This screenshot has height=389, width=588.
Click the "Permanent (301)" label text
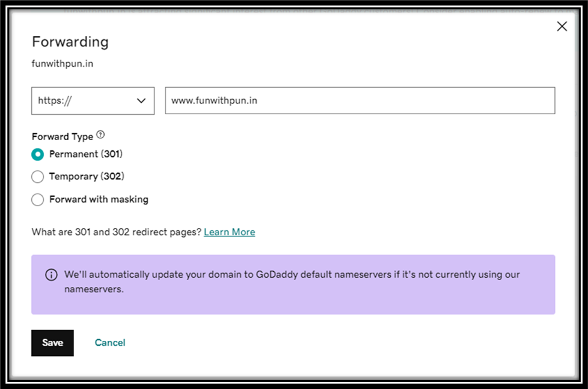(x=85, y=155)
